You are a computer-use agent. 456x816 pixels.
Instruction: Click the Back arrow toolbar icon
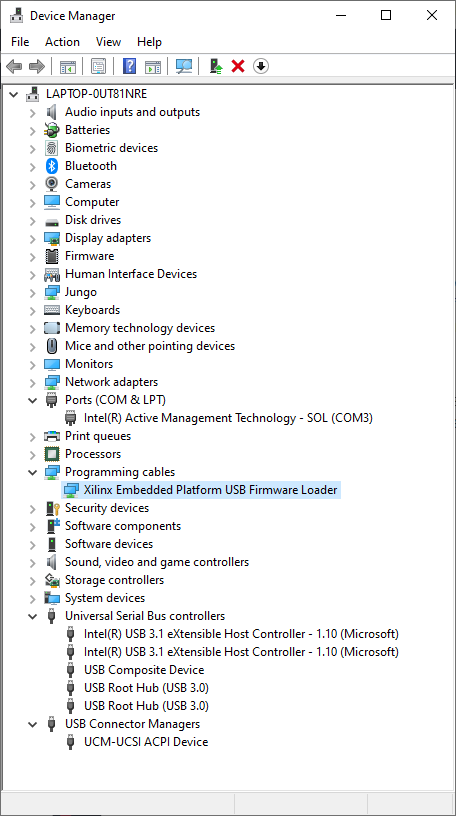click(14, 66)
